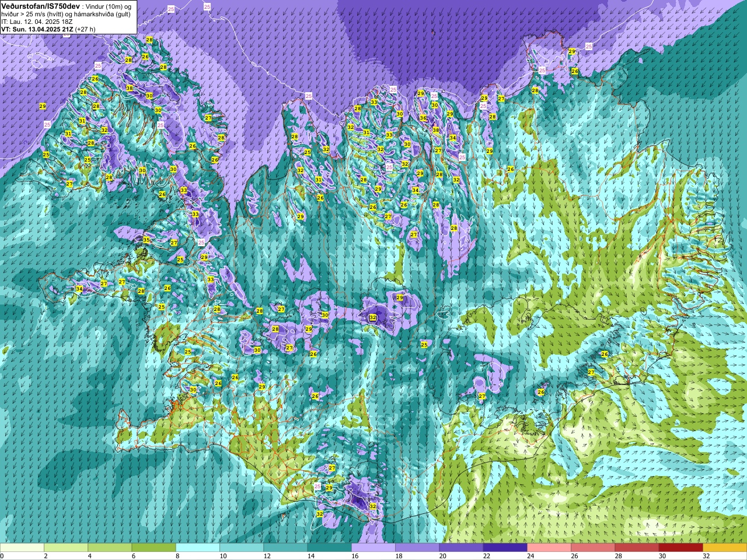Click the 12–14 m/s medium teal legend swatch
Screen dimensions: 747x560
[x=285, y=548]
